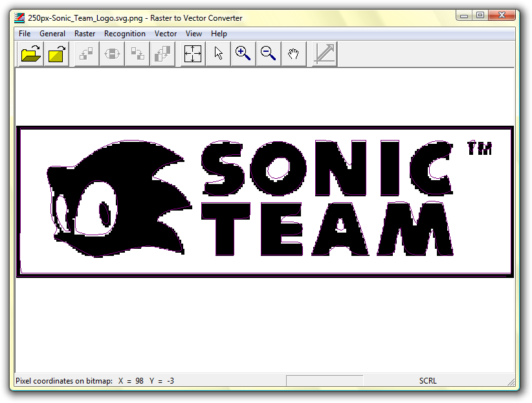Click the application icon in title bar
532x403 pixels.
[x=19, y=18]
